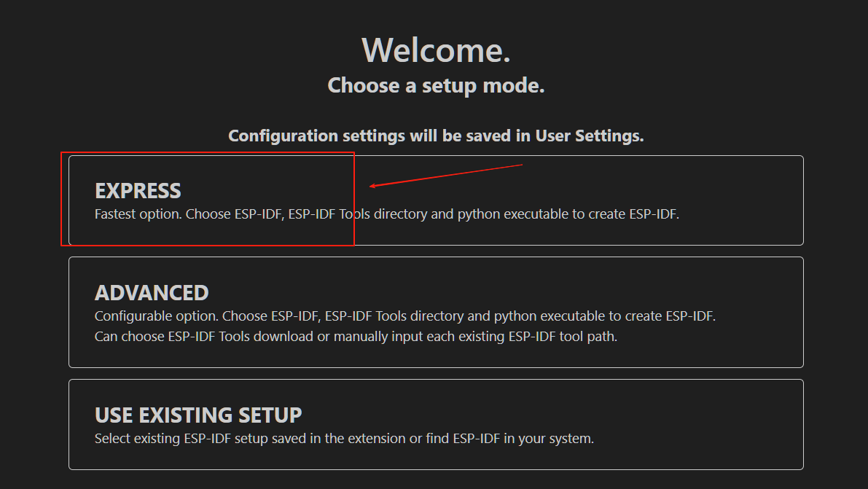868x489 pixels.
Task: Click the ADVANCED heading text
Action: coord(152,293)
